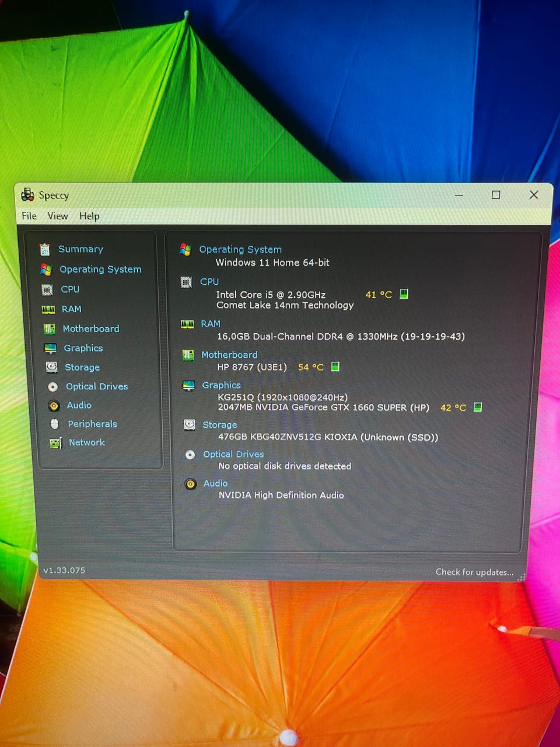Click the Peripherals mouse icon in sidebar
Screen dimensions: 560x747
[x=55, y=424]
